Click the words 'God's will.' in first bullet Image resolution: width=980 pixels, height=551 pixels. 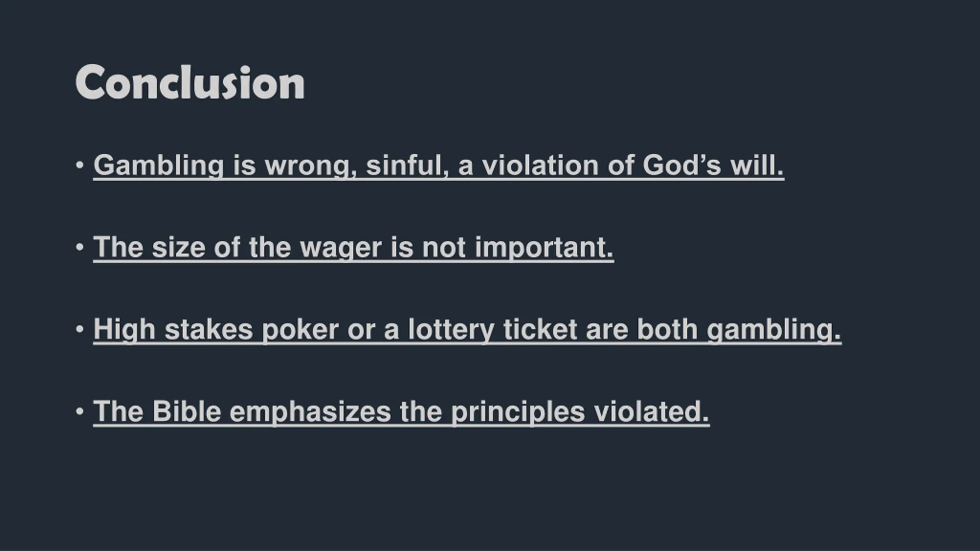tap(713, 165)
